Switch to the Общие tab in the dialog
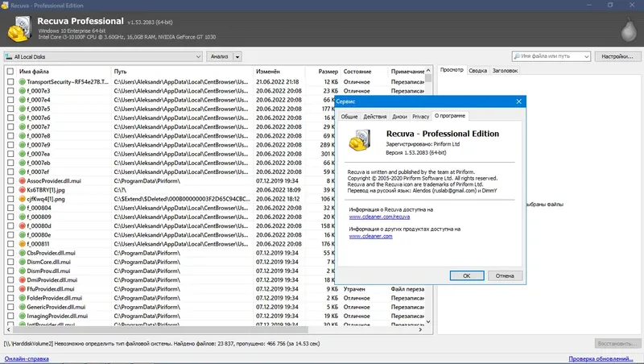Image resolution: width=644 pixels, height=364 pixels. [x=349, y=117]
